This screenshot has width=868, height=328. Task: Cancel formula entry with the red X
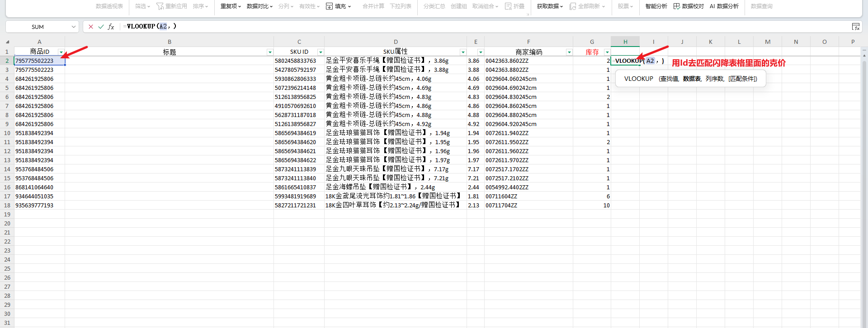pos(91,27)
